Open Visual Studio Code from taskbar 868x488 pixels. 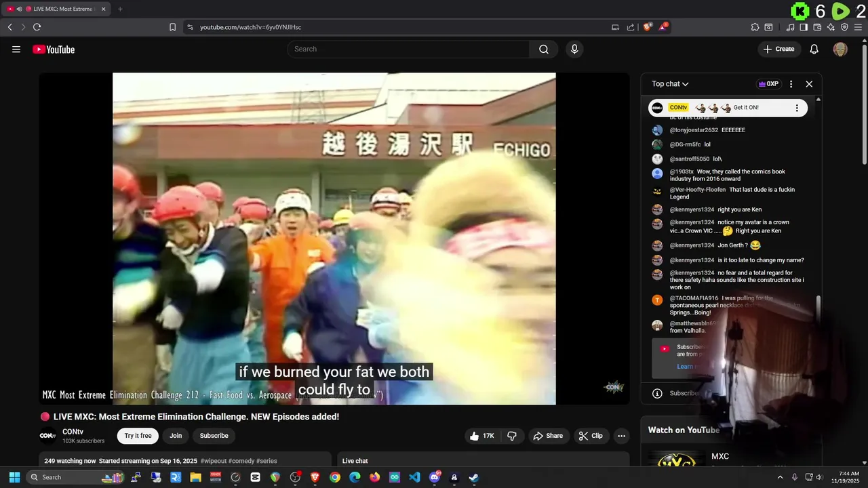click(414, 477)
